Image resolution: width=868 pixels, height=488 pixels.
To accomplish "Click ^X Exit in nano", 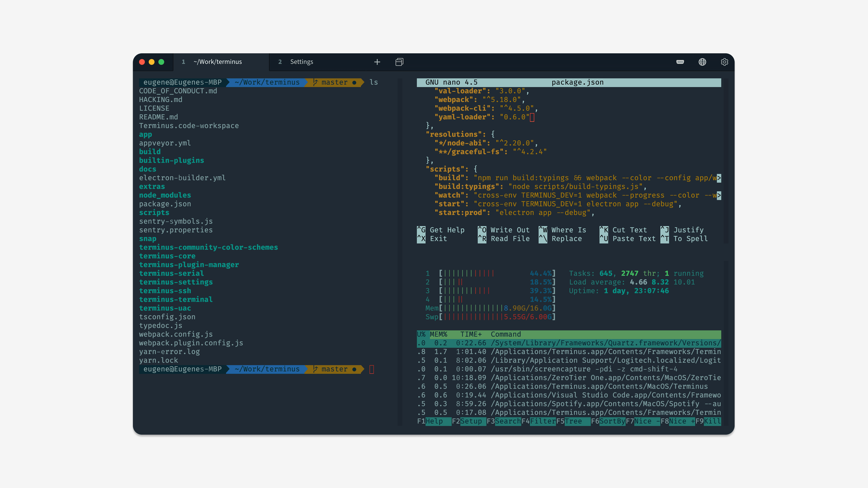I will pos(432,239).
